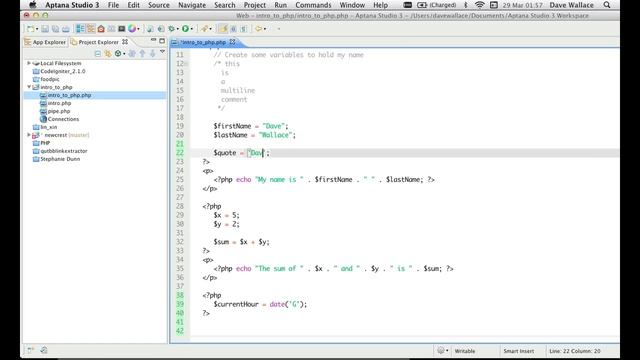Open the Source menu
This screenshot has width=640, height=360.
pos(159,5)
